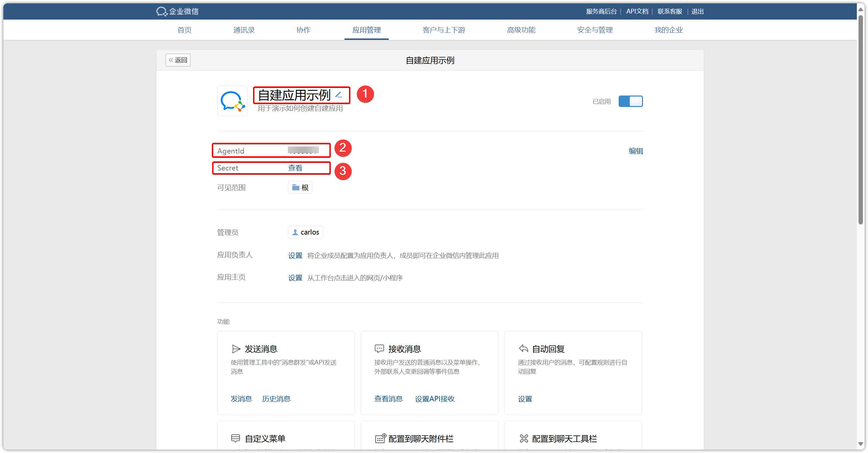The width and height of the screenshot is (868, 453).
Task: Open the API文档 link
Action: (x=637, y=11)
